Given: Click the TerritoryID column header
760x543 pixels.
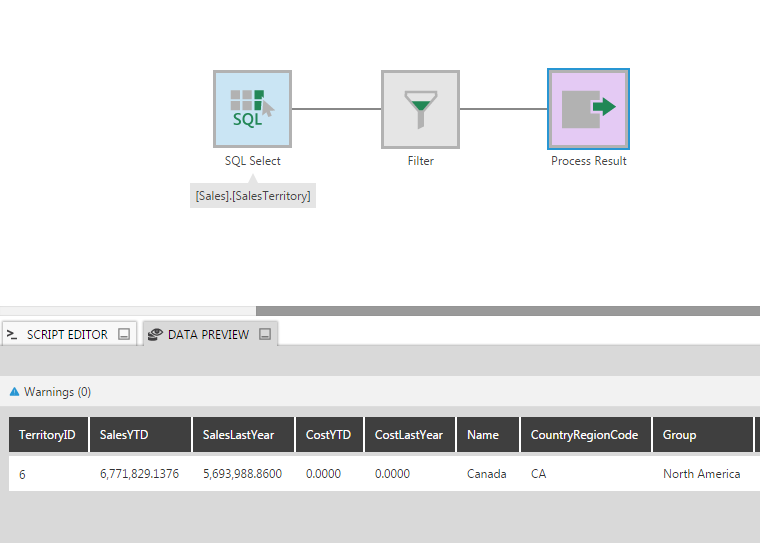Looking at the screenshot, I should tap(48, 434).
